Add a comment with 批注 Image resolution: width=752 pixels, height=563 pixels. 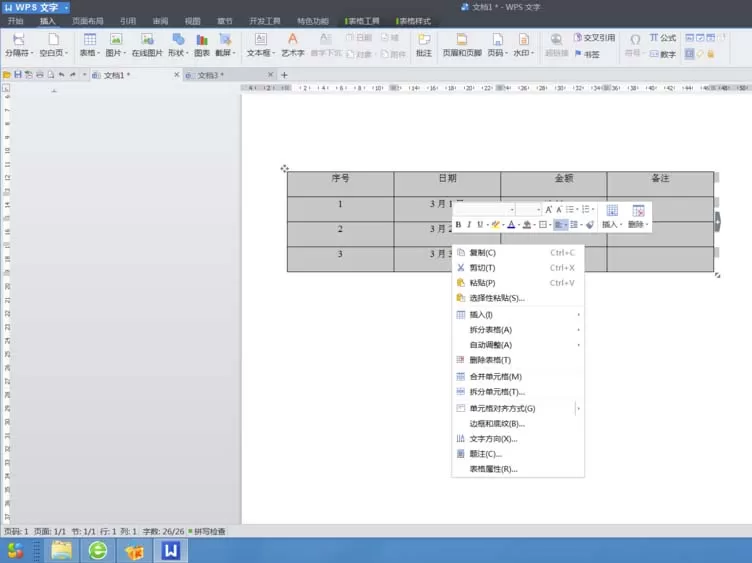coord(424,46)
